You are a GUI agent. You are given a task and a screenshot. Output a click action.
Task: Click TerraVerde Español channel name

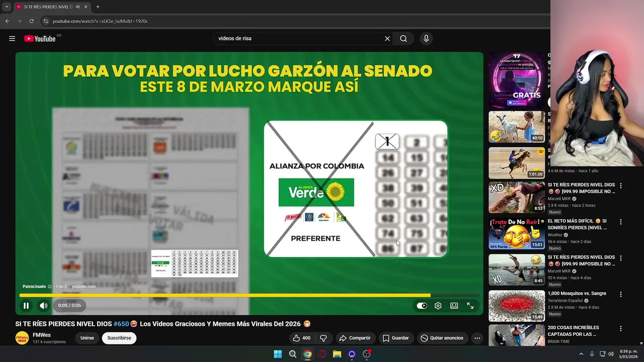(x=566, y=301)
